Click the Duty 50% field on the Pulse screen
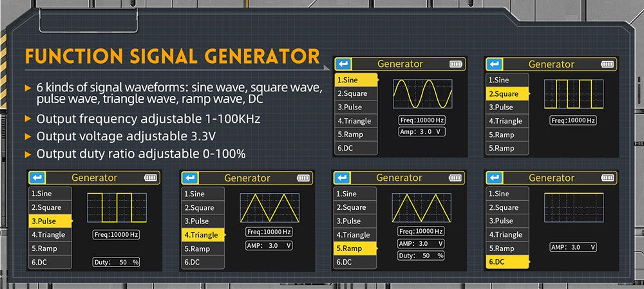 [x=116, y=262]
